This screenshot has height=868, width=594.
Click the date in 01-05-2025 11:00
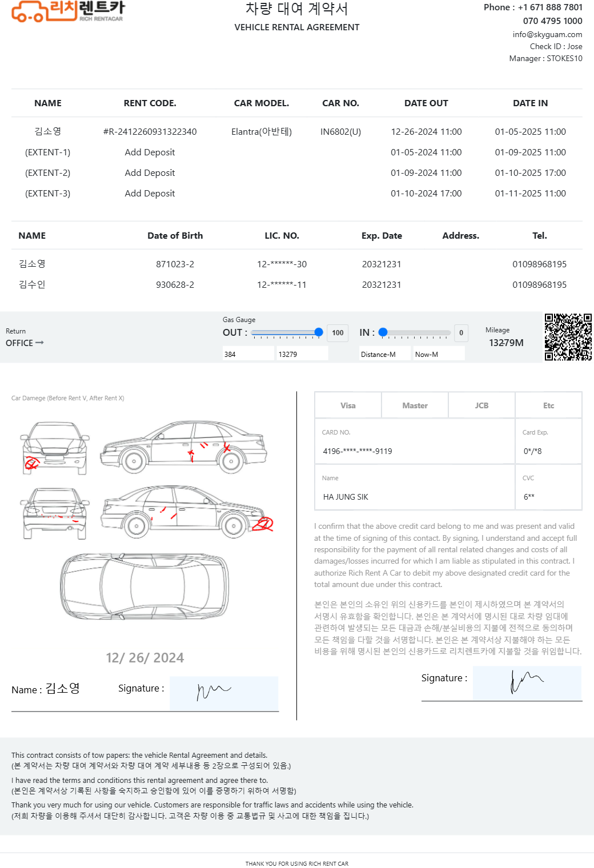point(530,132)
